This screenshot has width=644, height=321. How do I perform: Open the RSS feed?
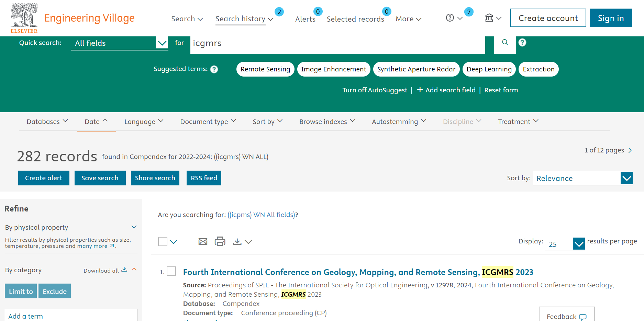[204, 178]
